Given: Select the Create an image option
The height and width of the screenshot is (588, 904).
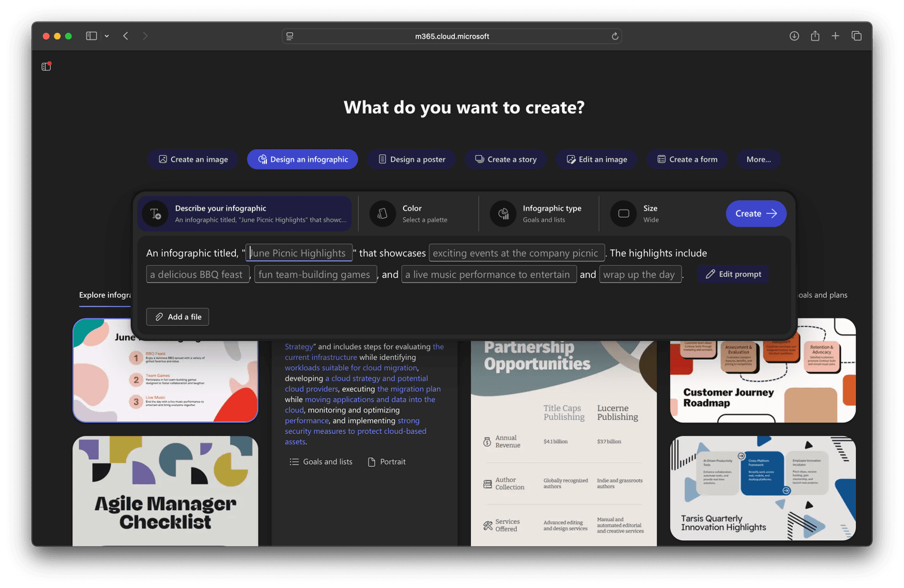Looking at the screenshot, I should pos(193,160).
